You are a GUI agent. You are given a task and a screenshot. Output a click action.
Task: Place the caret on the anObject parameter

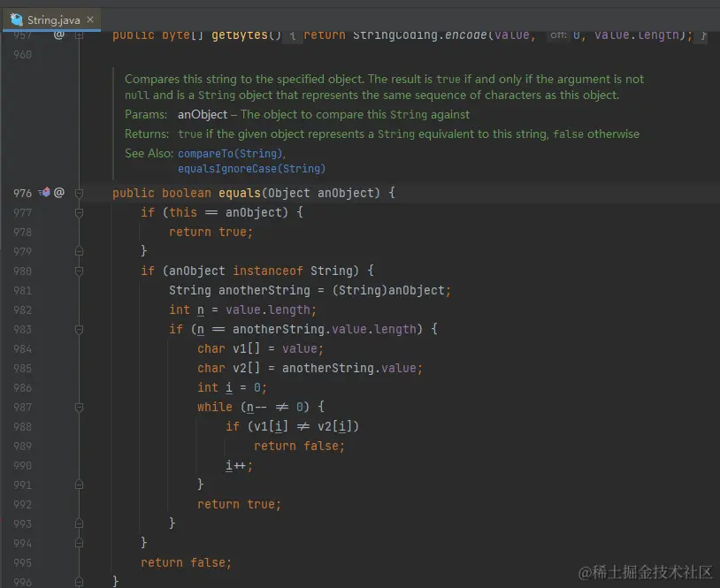coord(345,193)
